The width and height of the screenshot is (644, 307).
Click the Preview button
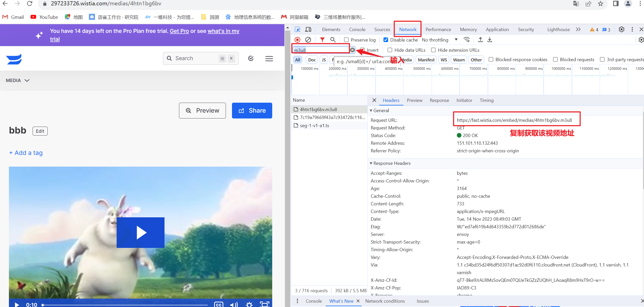click(202, 111)
